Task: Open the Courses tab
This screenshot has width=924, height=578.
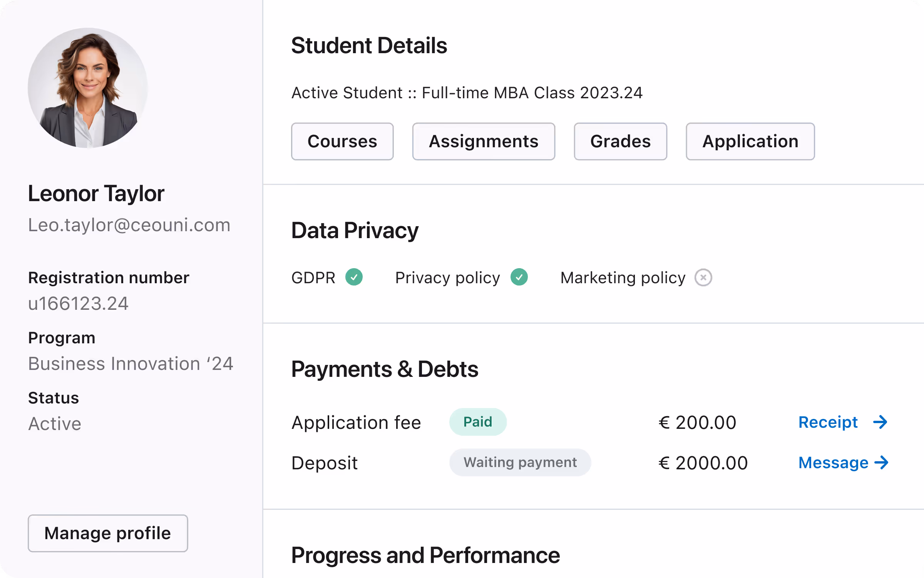Action: coord(342,141)
